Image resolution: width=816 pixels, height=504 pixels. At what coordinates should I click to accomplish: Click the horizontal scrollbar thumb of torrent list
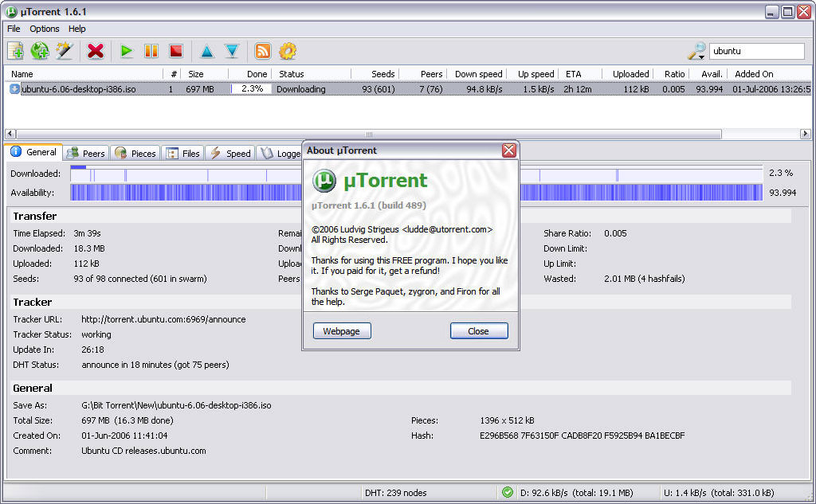(x=368, y=135)
